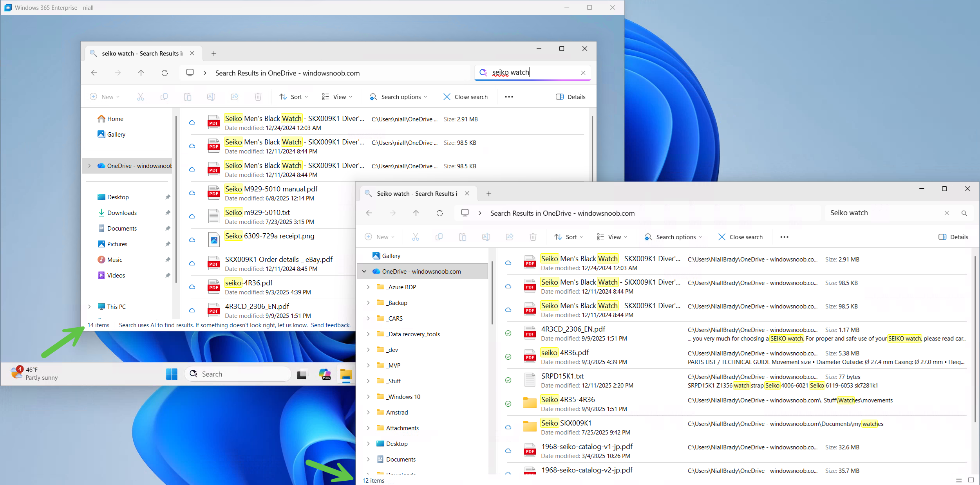Screen dimensions: 980x485
Task: Collapse the OneDrive - windowsnoob.com tree node
Action: click(x=364, y=272)
